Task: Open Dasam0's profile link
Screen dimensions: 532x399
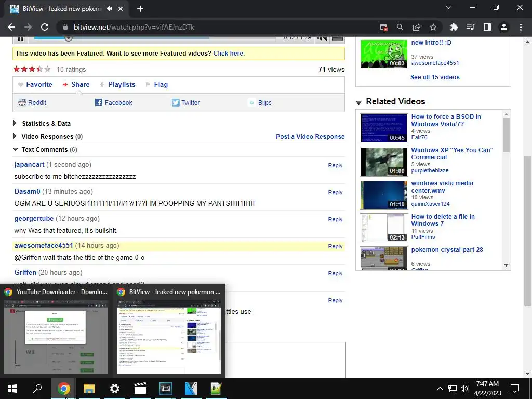Action: point(27,191)
